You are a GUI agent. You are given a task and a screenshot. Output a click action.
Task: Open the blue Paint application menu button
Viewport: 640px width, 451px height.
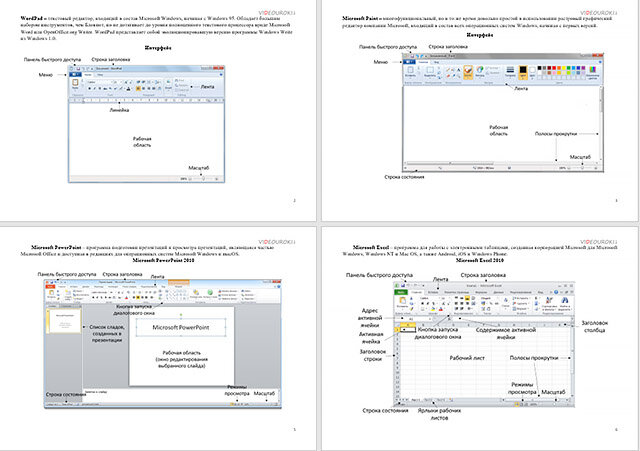pos(409,62)
